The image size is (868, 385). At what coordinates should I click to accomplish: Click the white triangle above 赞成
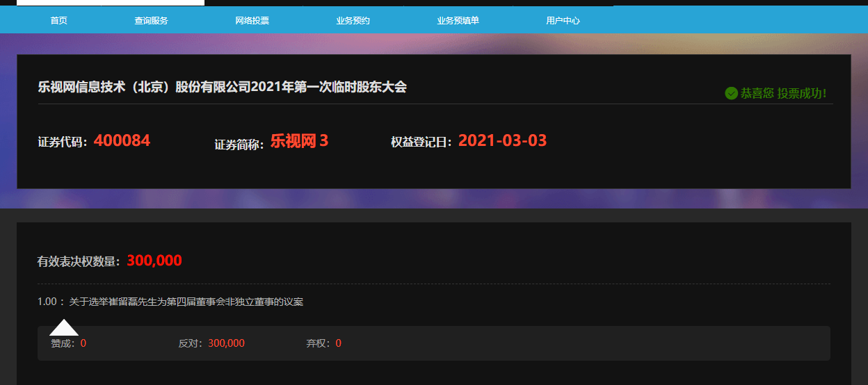tap(64, 327)
